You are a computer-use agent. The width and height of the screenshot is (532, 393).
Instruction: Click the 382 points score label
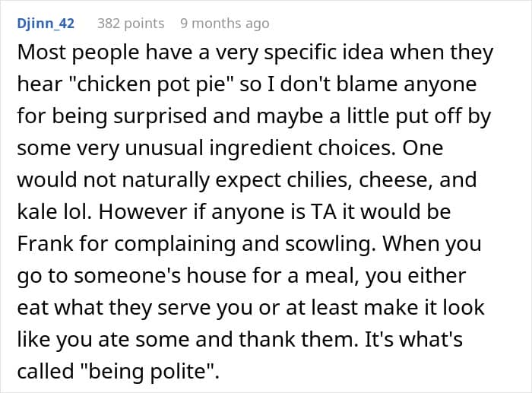131,24
